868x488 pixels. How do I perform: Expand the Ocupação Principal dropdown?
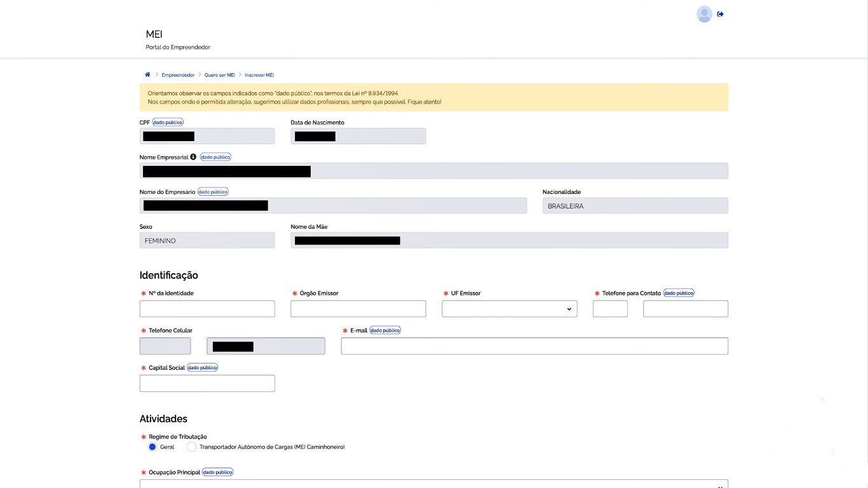tap(434, 484)
